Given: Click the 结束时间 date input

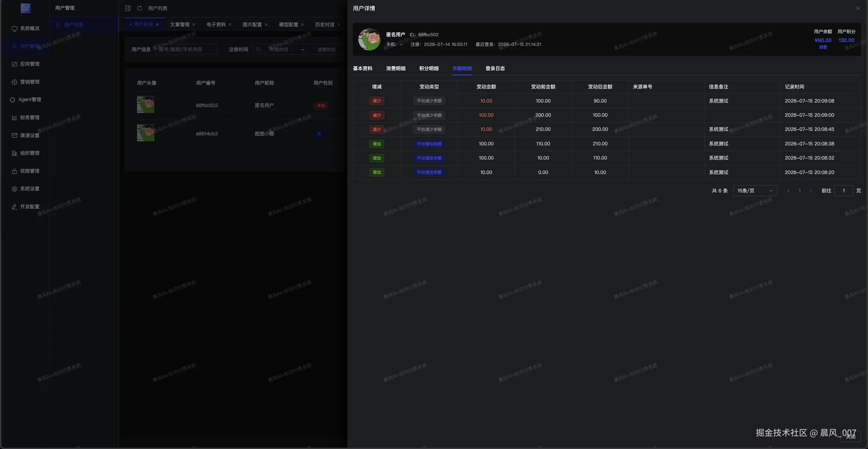Looking at the screenshot, I should 326,50.
